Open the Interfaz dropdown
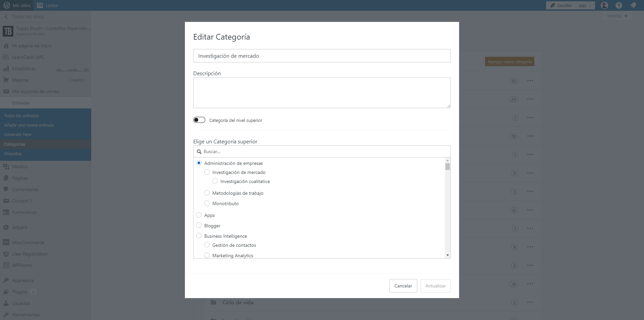 617,16
